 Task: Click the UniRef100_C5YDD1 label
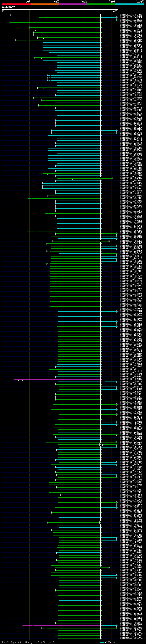pyautogui.click(x=131, y=231)
